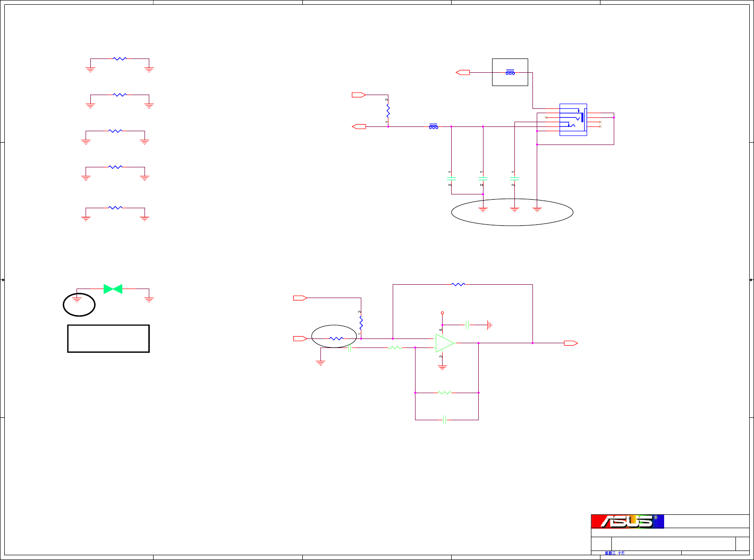
Task: Select the green capacitor beside the op-amp supply pin
Action: [467, 325]
